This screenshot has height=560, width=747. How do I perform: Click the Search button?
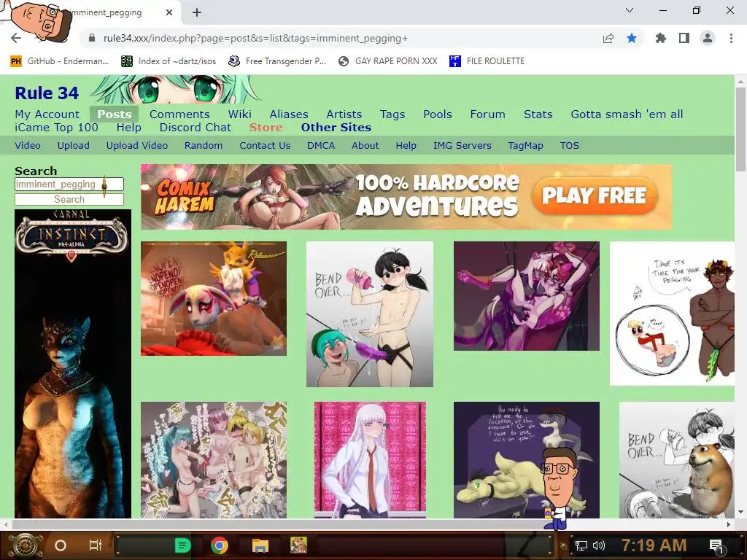69,200
